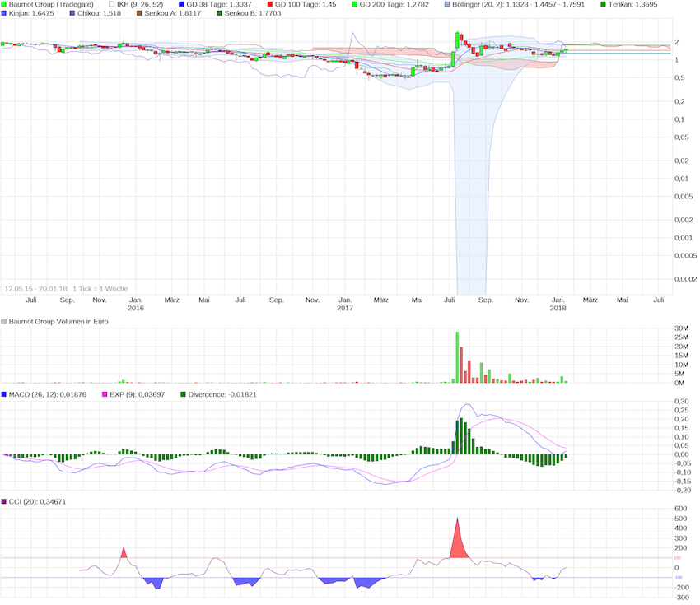
Task: Click the '1 Tick = 1 Woche' note
Action: tap(100, 289)
